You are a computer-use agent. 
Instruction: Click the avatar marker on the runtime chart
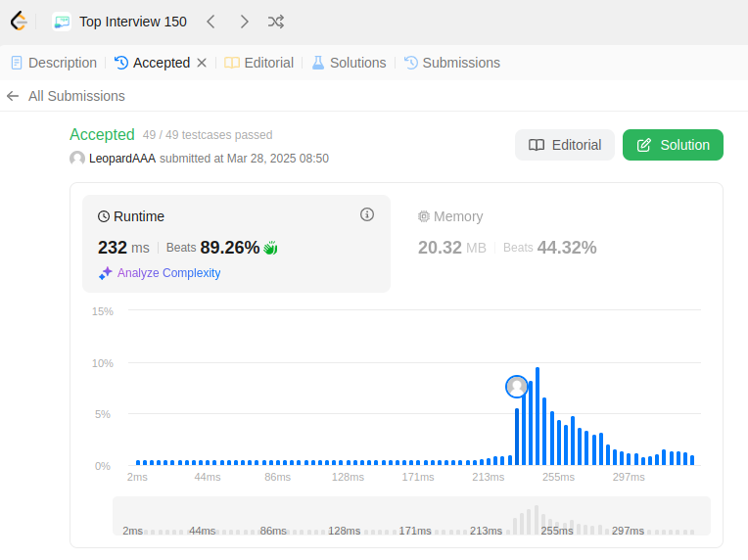[x=517, y=387]
